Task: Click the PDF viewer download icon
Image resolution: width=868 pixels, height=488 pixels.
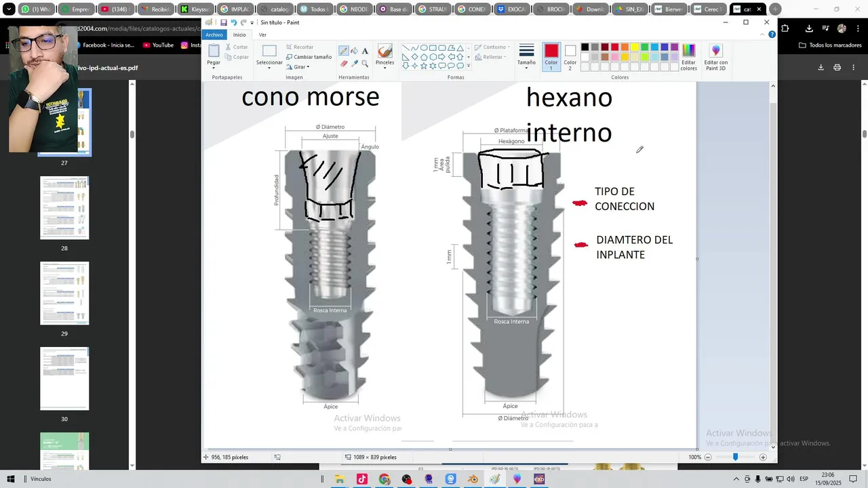Action: [x=821, y=68]
